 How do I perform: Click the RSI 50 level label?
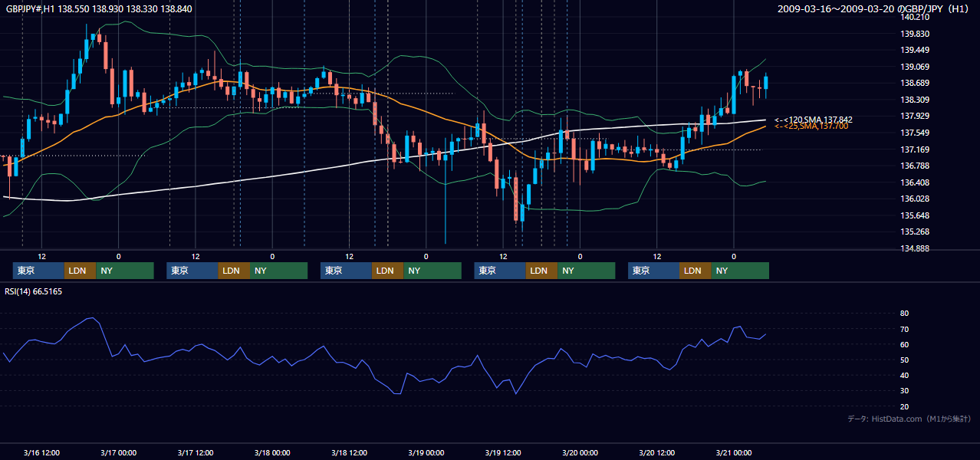click(904, 360)
